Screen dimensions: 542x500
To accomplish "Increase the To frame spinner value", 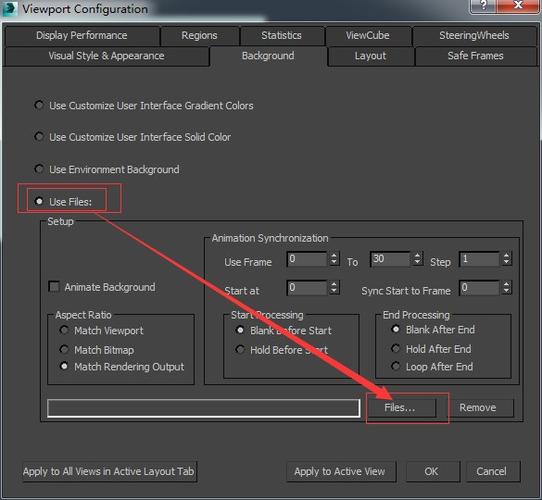I will 418,256.
